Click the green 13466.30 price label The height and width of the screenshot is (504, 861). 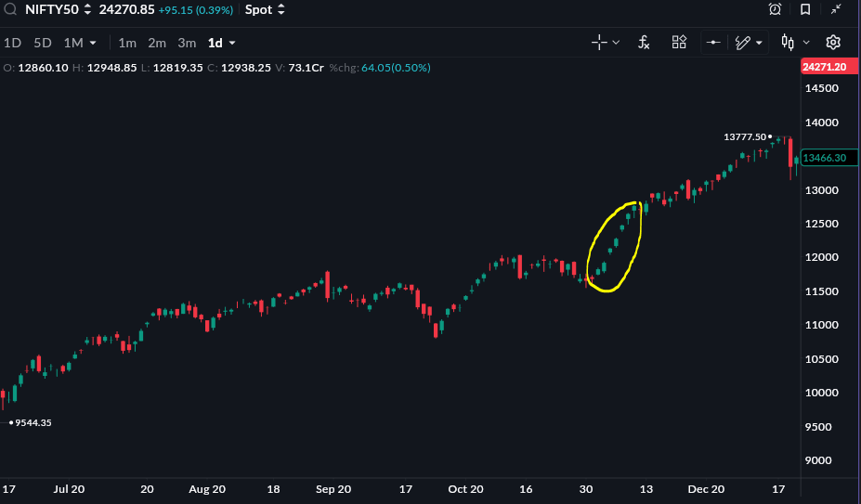[829, 158]
